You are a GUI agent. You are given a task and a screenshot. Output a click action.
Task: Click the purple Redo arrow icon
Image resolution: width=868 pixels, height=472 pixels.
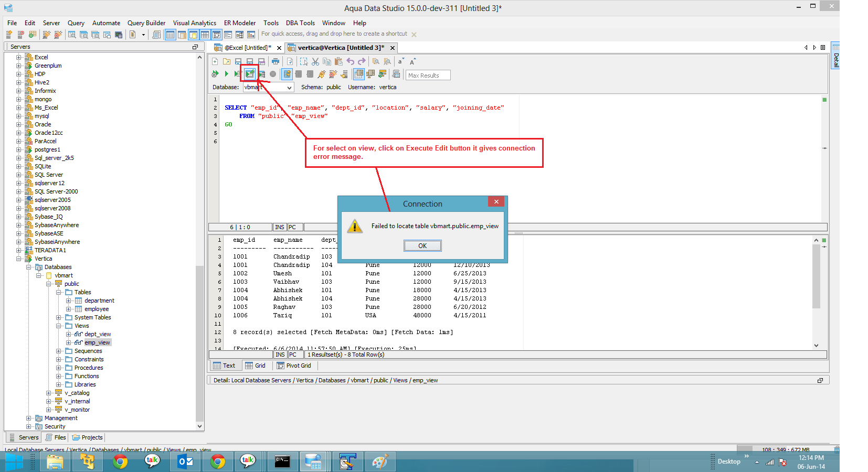pos(362,61)
